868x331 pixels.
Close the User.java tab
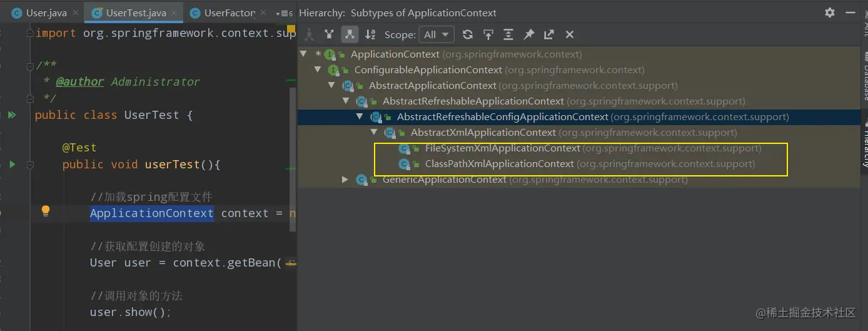tap(75, 13)
